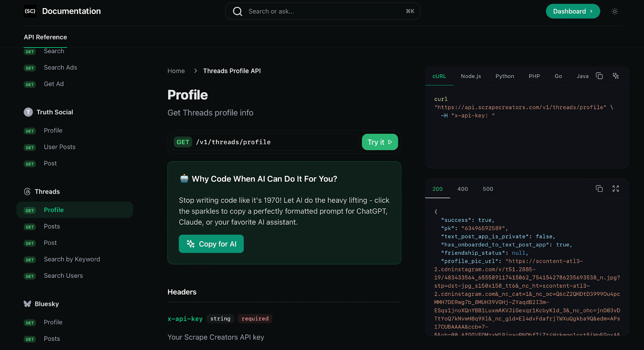Click the Headers section heading
The height and width of the screenshot is (350, 644).
[182, 292]
